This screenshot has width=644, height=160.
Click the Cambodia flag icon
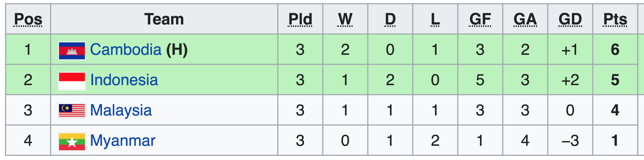72,51
